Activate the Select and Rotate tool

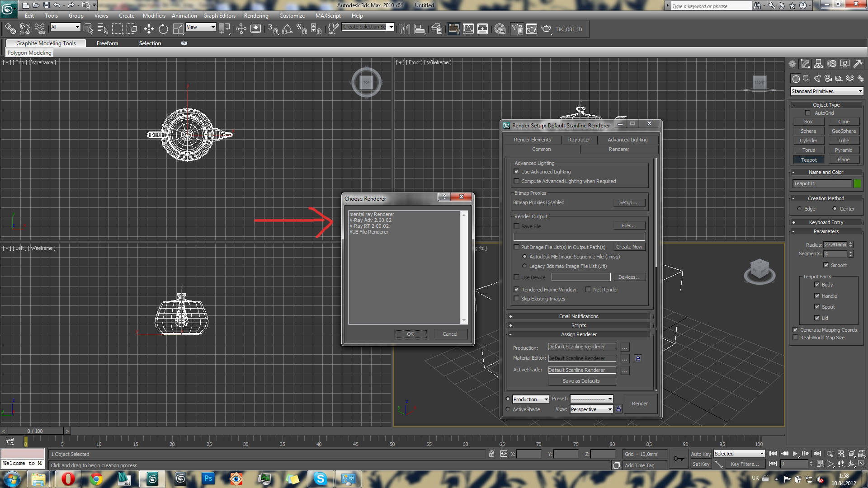[163, 29]
